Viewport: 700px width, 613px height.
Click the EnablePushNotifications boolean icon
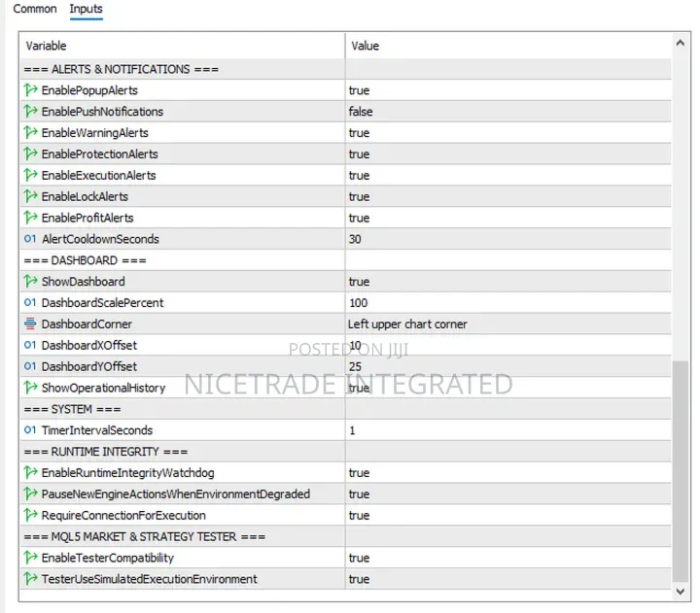point(30,111)
